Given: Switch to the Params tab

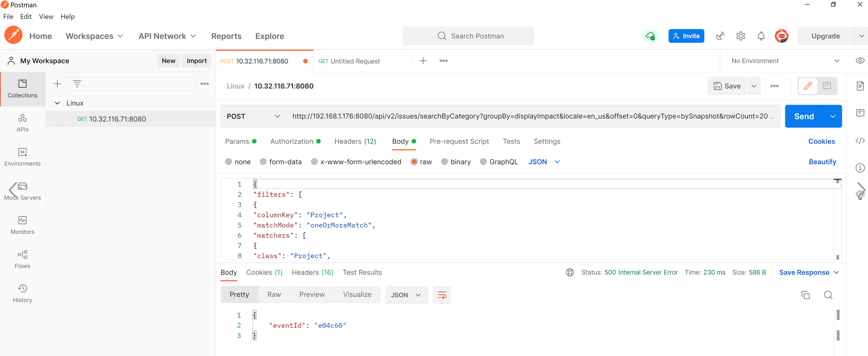Looking at the screenshot, I should tap(241, 141).
